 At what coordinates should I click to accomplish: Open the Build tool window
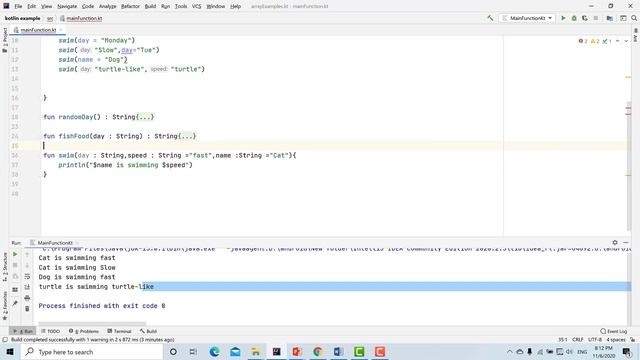[x=149, y=331]
